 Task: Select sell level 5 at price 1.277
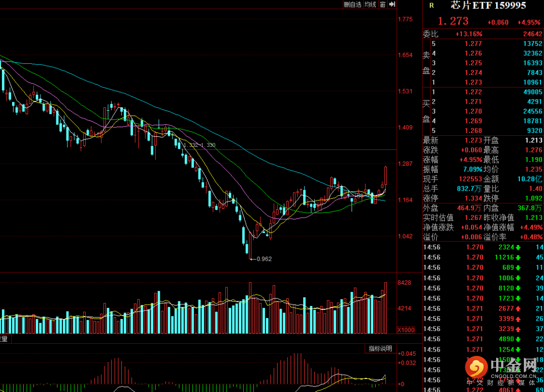coord(473,44)
